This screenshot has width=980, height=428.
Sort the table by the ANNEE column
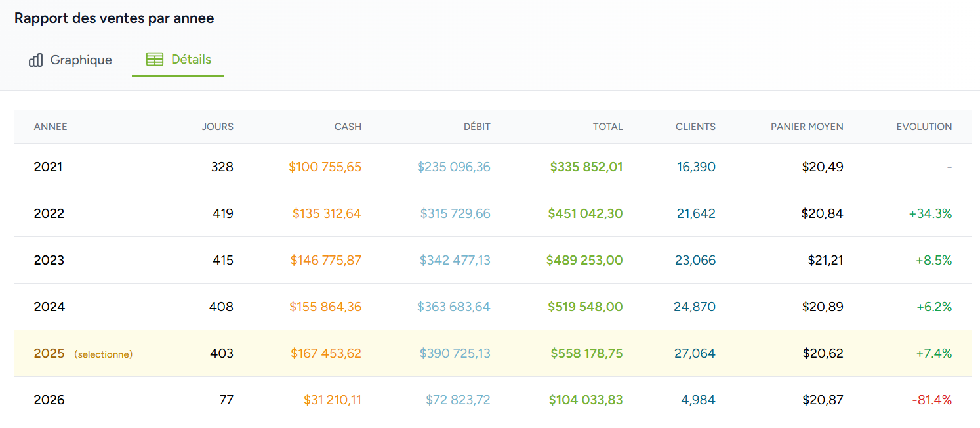[51, 127]
